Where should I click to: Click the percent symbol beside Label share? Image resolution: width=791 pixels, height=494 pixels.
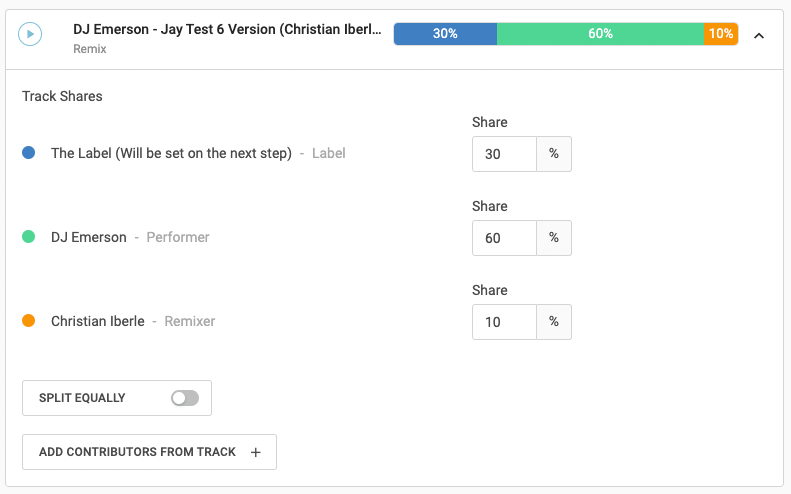point(554,154)
